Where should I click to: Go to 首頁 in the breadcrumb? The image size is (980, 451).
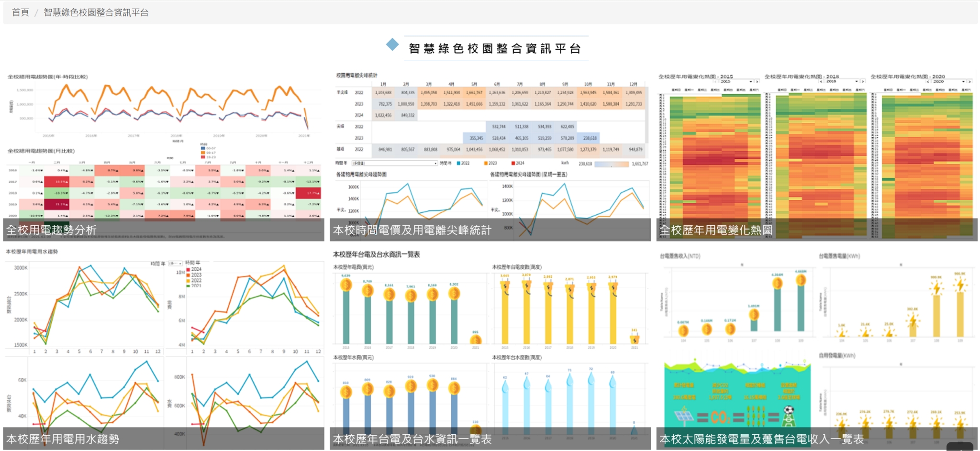click(20, 12)
